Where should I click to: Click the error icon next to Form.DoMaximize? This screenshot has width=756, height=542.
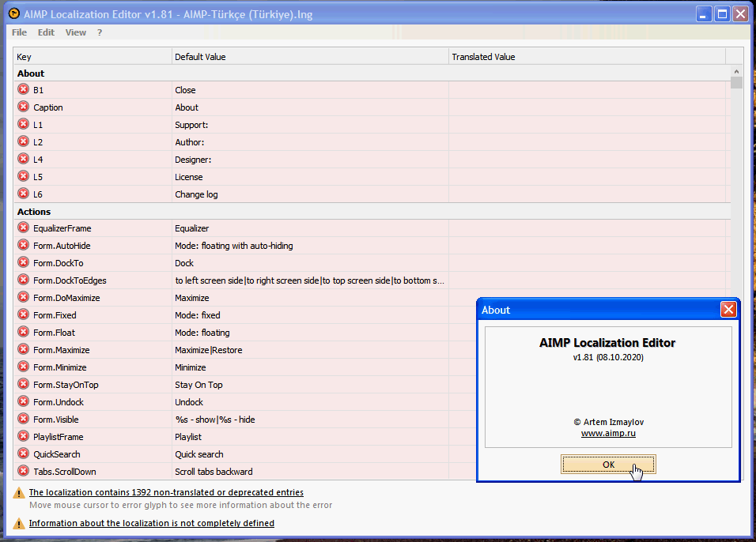23,297
